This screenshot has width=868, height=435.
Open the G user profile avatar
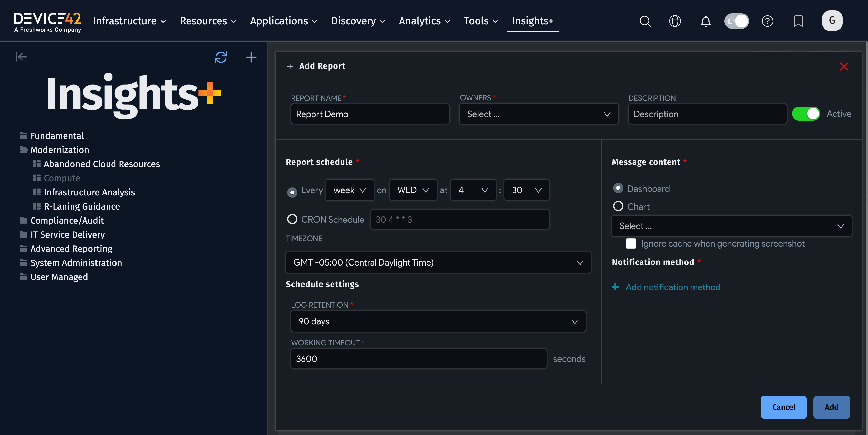click(x=832, y=20)
